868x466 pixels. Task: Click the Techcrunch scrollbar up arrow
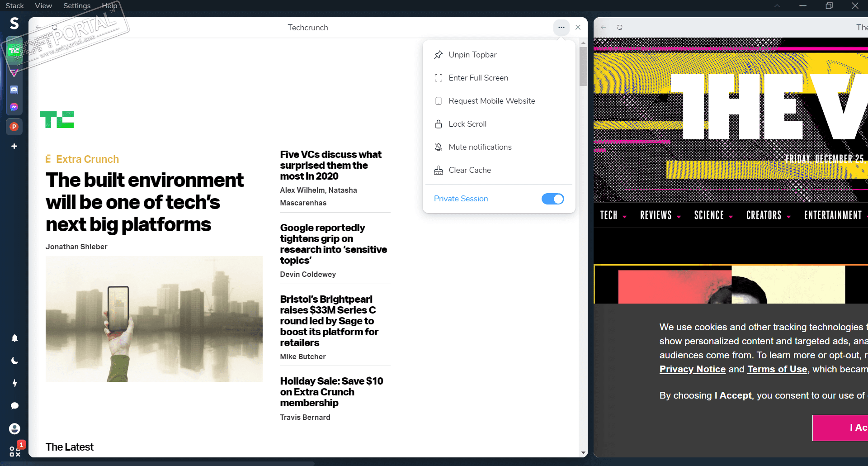583,43
